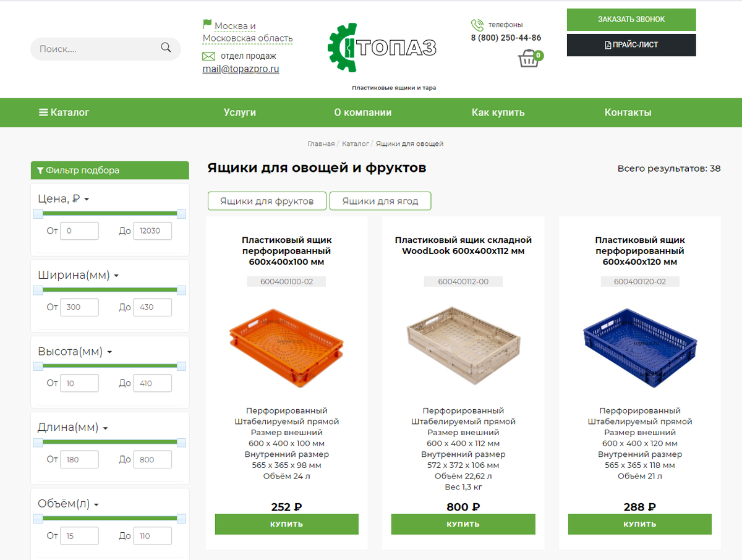Select the Ящики для фруктов category button
Image resolution: width=742 pixels, height=560 pixels.
(x=267, y=201)
